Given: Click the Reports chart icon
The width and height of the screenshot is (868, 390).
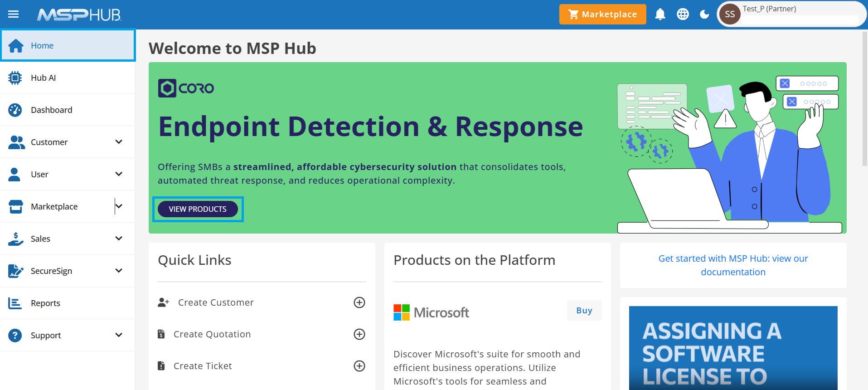Looking at the screenshot, I should [x=15, y=303].
